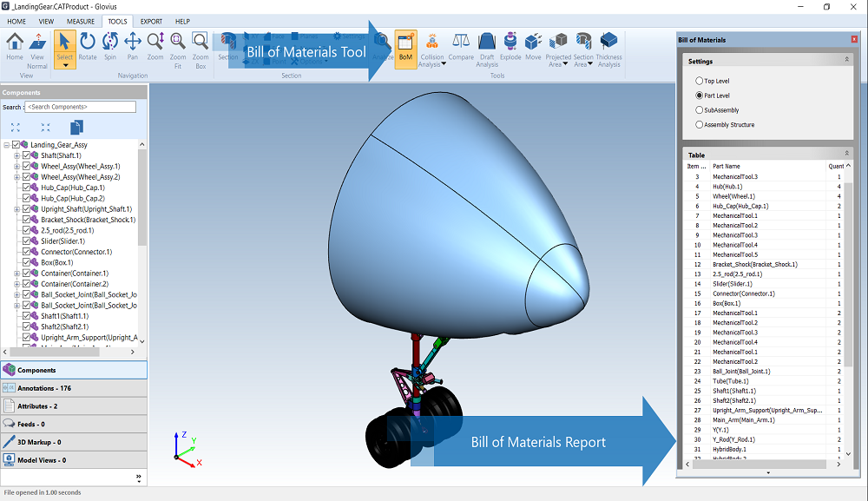Click the collapse-all arrows icon in Components

click(x=45, y=128)
